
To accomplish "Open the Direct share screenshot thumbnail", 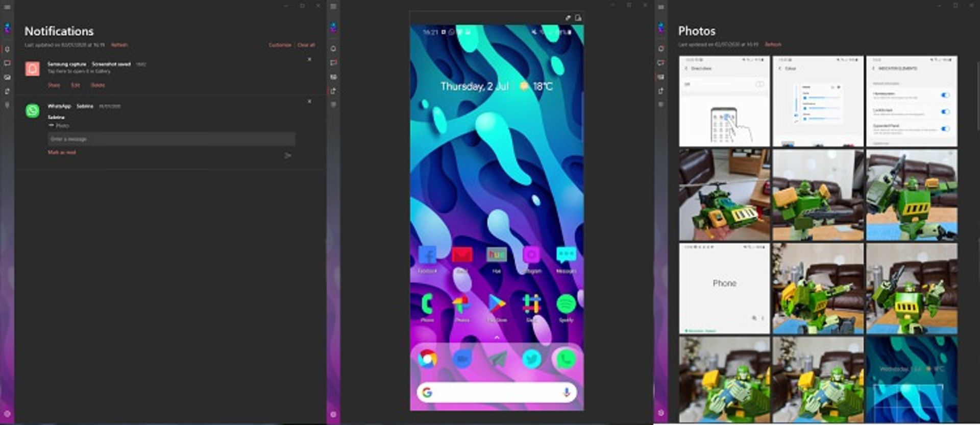I will pos(724,101).
